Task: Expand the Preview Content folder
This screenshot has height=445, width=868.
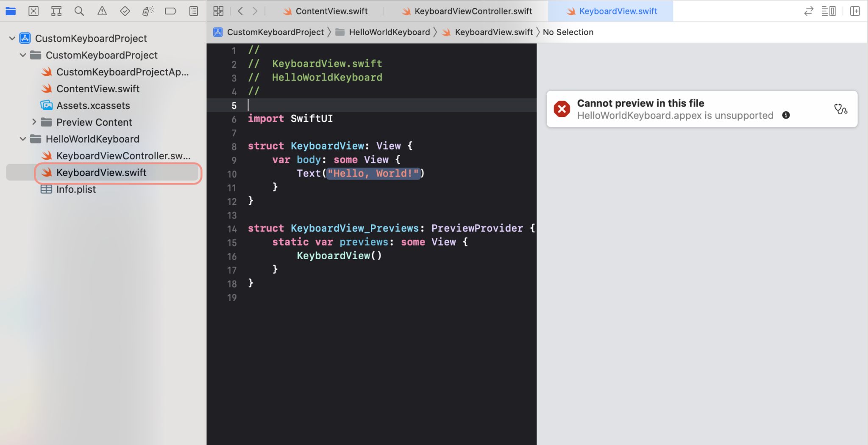Action: (34, 122)
